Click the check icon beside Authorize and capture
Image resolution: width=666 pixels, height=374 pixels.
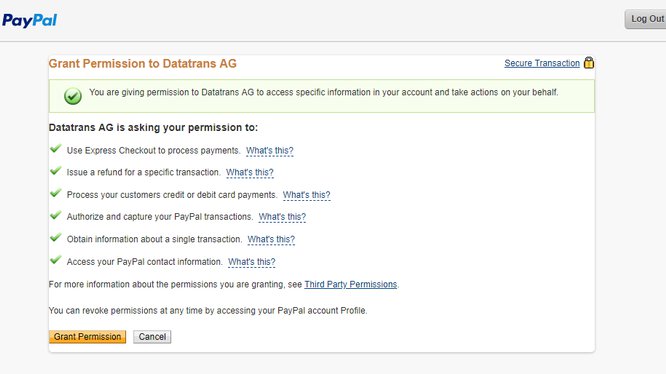[x=56, y=215]
